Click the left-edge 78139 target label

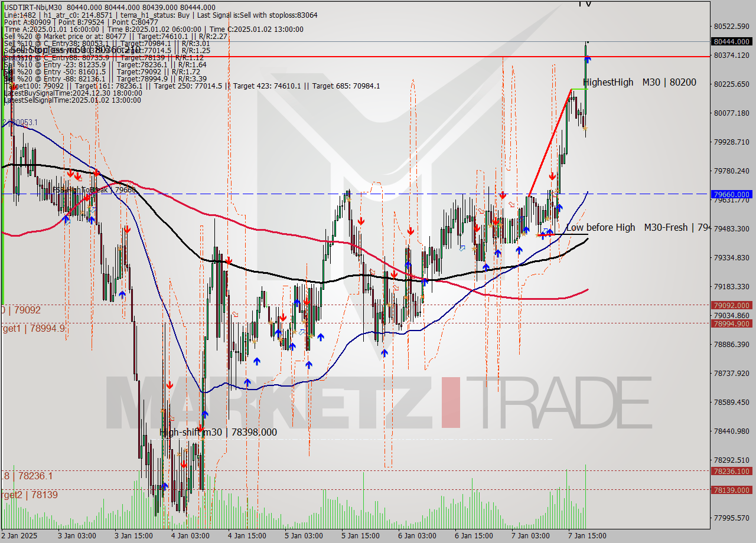[x=29, y=495]
